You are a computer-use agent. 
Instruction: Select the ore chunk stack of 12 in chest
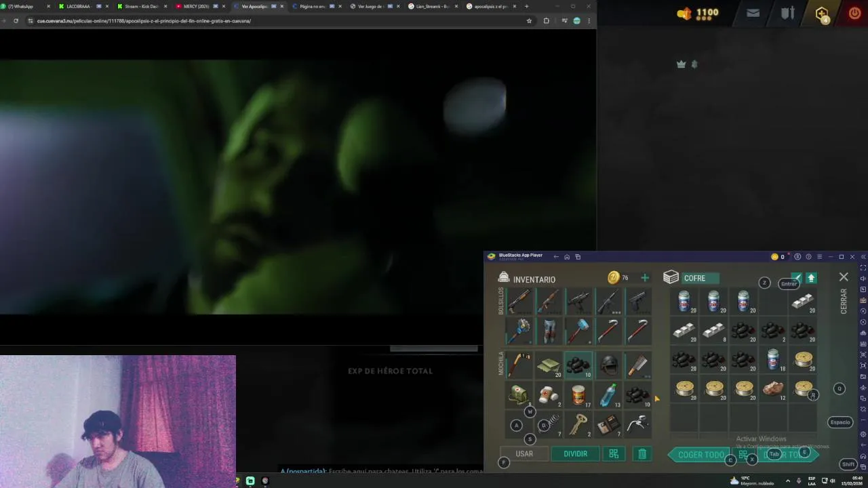pyautogui.click(x=773, y=389)
